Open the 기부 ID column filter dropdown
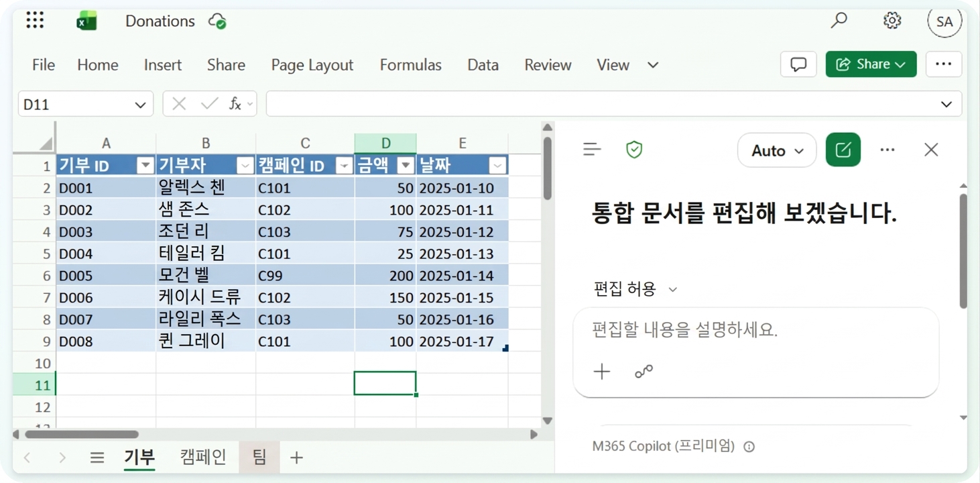980x483 pixels. coord(145,166)
